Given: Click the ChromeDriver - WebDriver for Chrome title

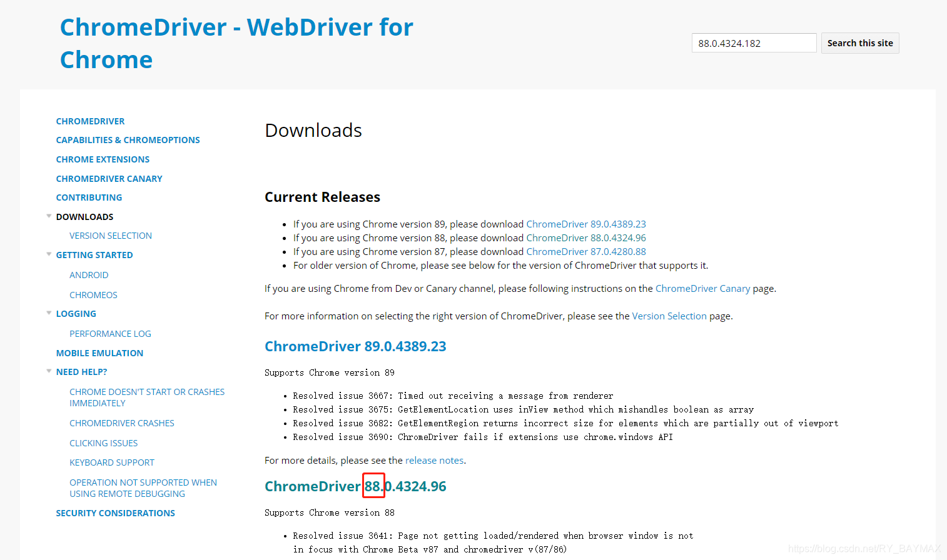Looking at the screenshot, I should coord(236,42).
